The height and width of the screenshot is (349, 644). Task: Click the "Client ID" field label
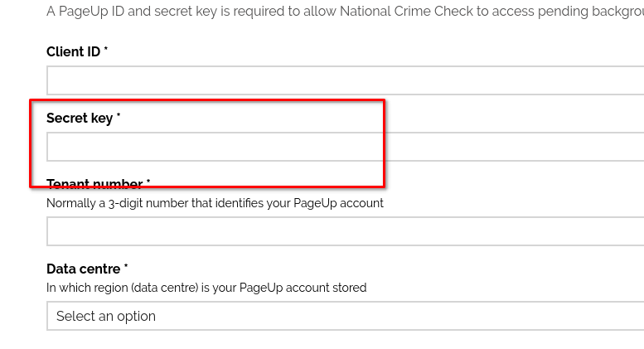tap(73, 51)
